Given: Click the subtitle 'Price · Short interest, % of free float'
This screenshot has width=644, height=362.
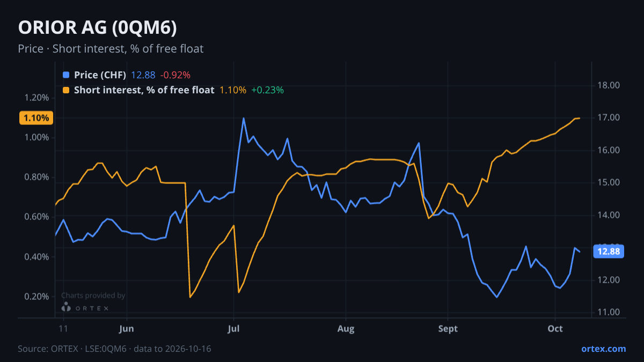Looking at the screenshot, I should click(x=111, y=49).
